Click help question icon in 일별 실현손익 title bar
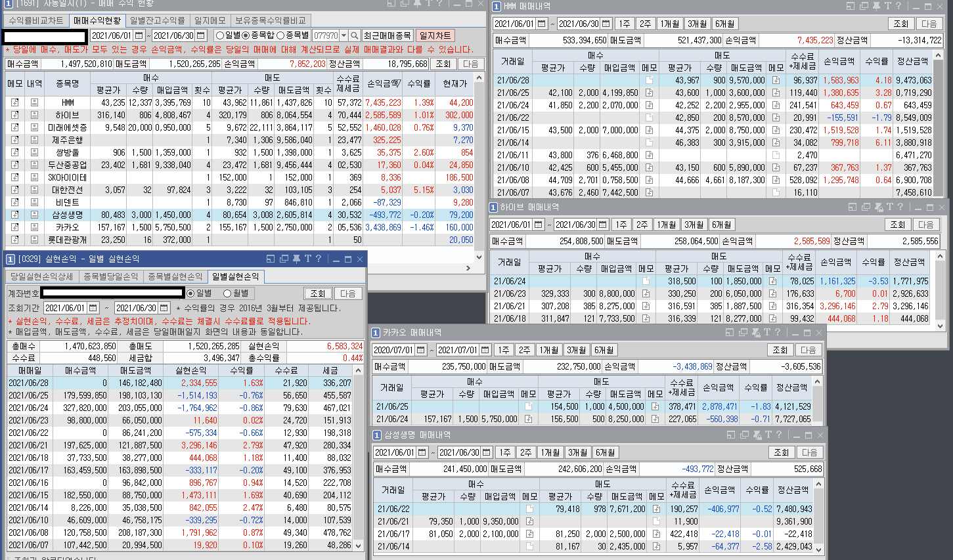 [319, 259]
